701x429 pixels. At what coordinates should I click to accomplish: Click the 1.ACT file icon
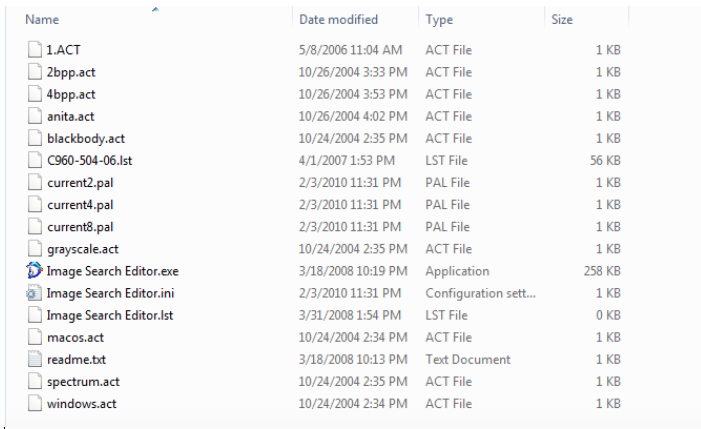34,50
